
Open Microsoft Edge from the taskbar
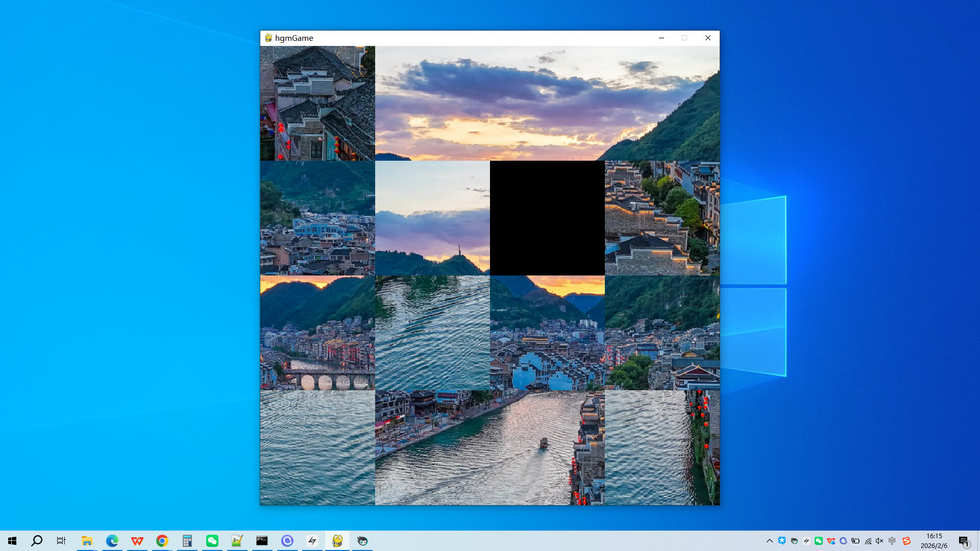click(112, 541)
